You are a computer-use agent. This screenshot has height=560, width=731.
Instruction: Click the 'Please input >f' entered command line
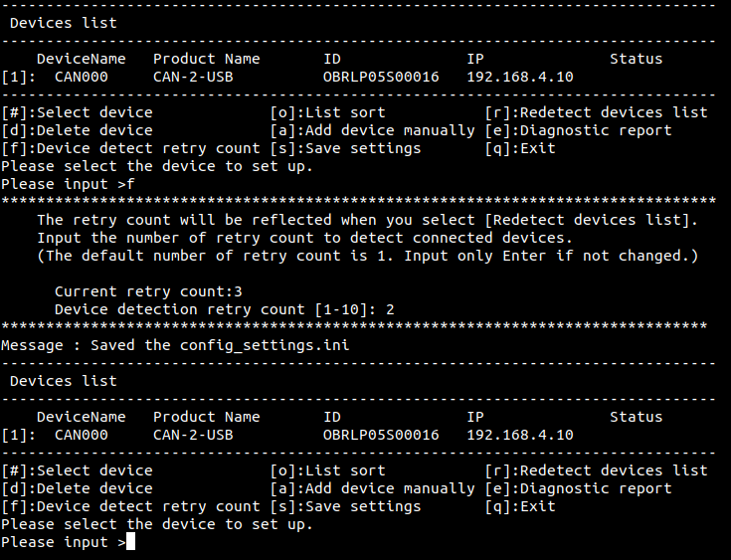(68, 184)
